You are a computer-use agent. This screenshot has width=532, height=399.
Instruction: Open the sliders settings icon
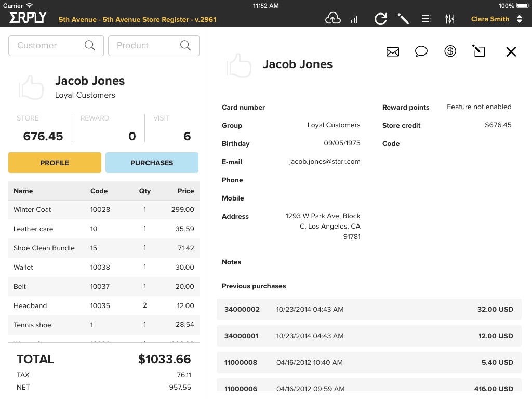coord(450,19)
